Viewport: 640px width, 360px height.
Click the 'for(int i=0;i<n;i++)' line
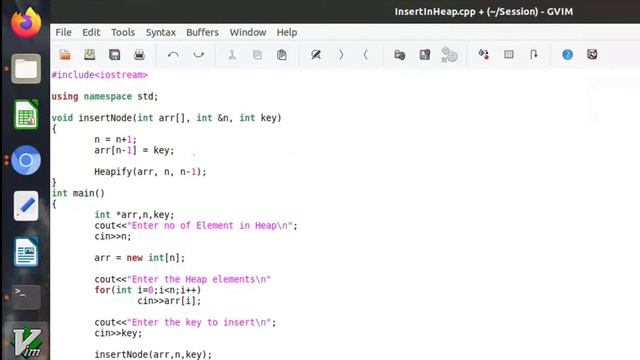point(148,290)
